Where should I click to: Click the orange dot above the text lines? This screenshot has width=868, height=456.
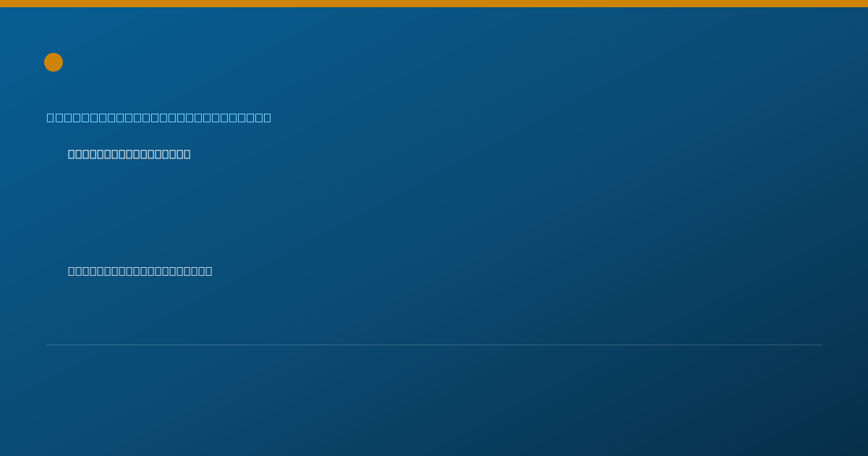[54, 62]
